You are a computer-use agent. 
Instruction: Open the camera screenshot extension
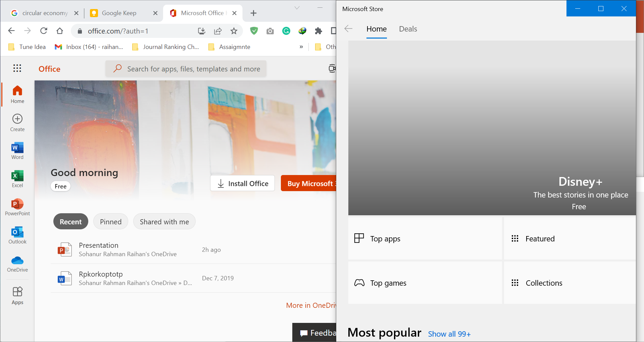270,31
